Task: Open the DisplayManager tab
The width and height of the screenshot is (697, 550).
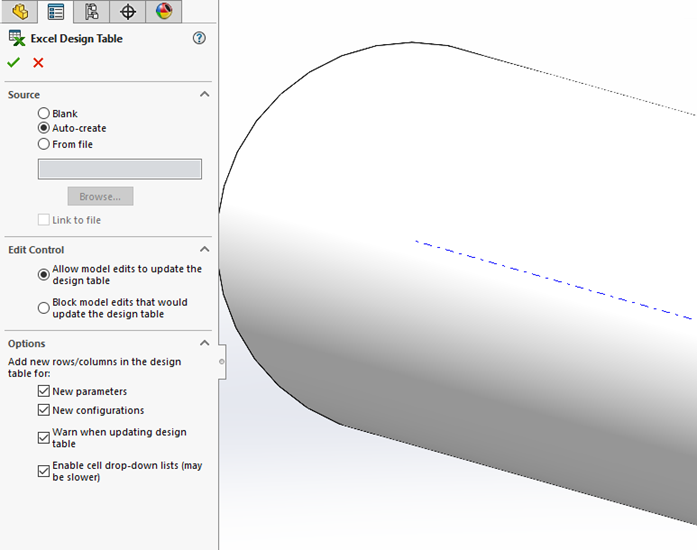Action: pos(164,11)
